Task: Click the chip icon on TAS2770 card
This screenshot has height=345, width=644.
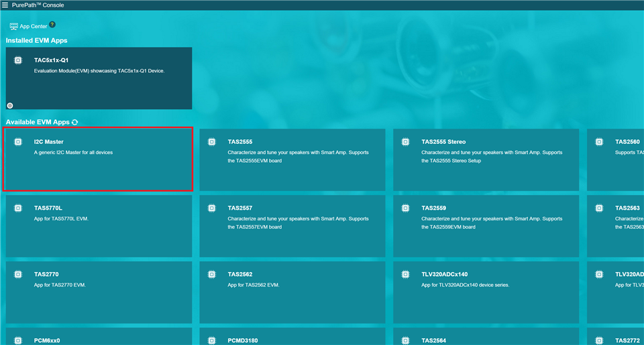Action: (18, 275)
